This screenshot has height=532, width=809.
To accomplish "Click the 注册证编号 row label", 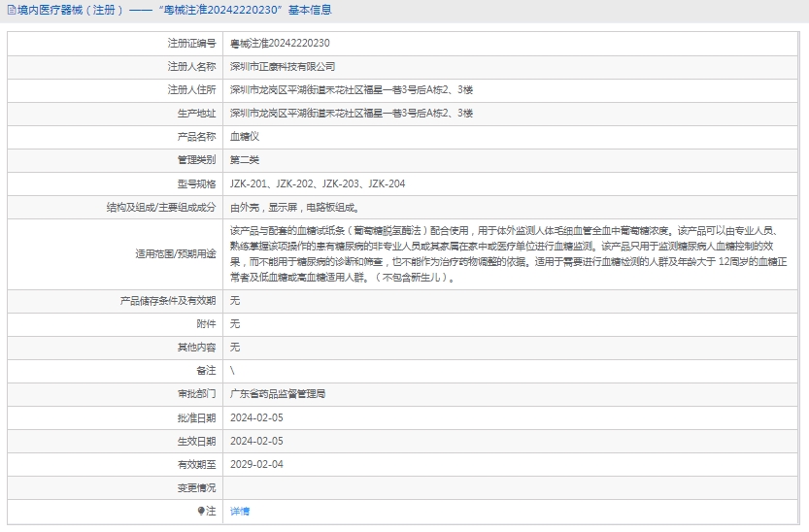I will (x=191, y=44).
